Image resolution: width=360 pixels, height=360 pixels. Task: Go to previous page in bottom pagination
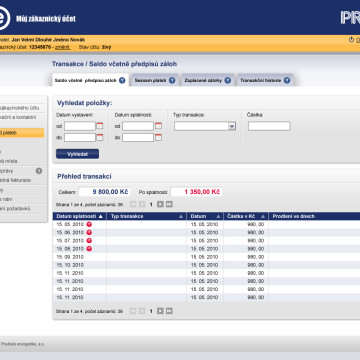142,311
